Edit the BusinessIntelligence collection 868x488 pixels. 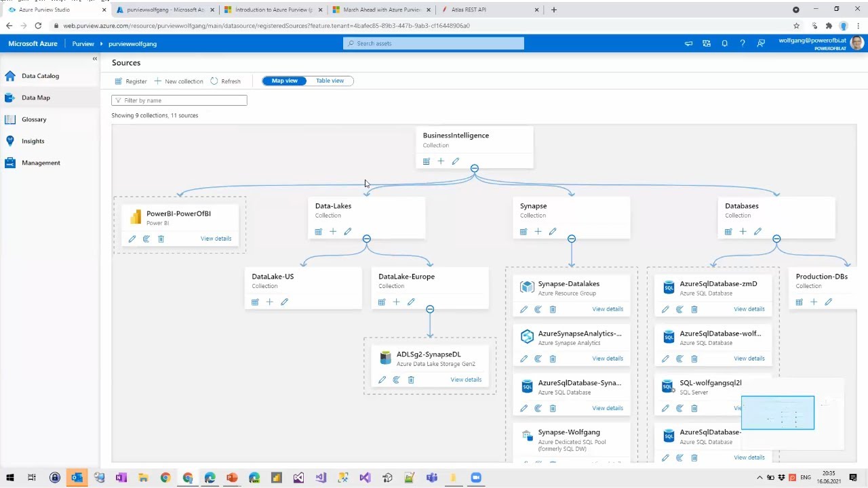point(456,161)
